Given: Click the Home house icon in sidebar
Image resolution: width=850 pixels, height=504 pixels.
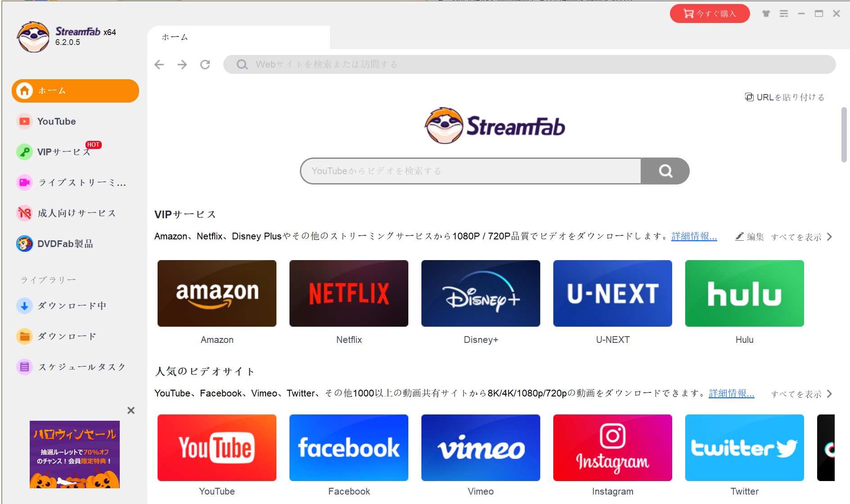Looking at the screenshot, I should (24, 91).
